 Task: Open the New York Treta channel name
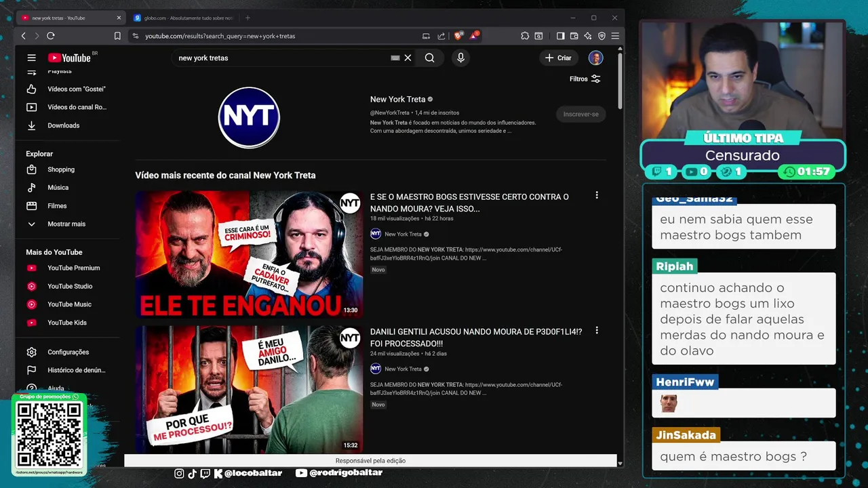point(397,99)
